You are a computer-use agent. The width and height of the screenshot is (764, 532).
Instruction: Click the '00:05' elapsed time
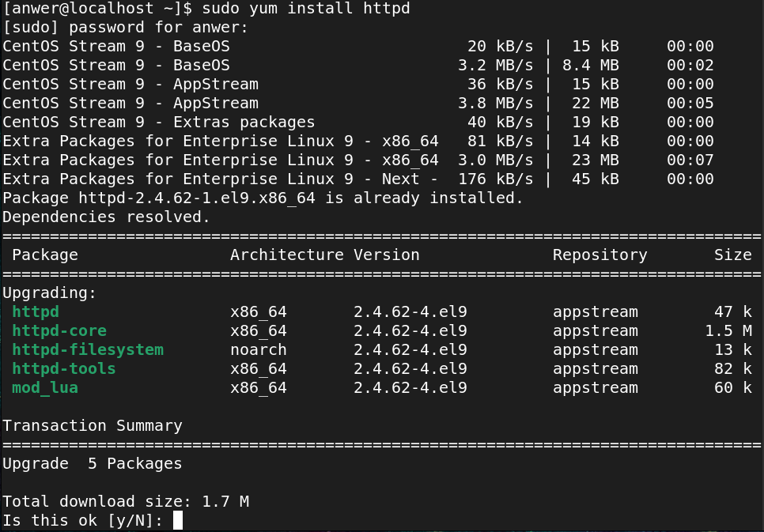point(690,104)
